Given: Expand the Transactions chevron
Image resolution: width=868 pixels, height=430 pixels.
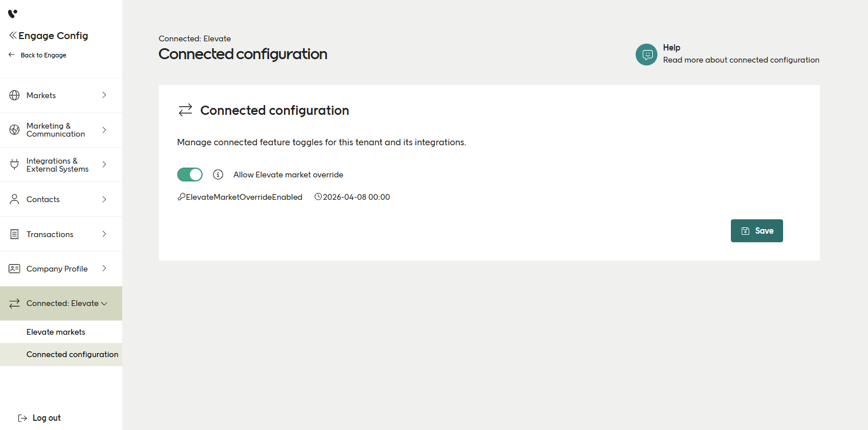Looking at the screenshot, I should coord(104,234).
